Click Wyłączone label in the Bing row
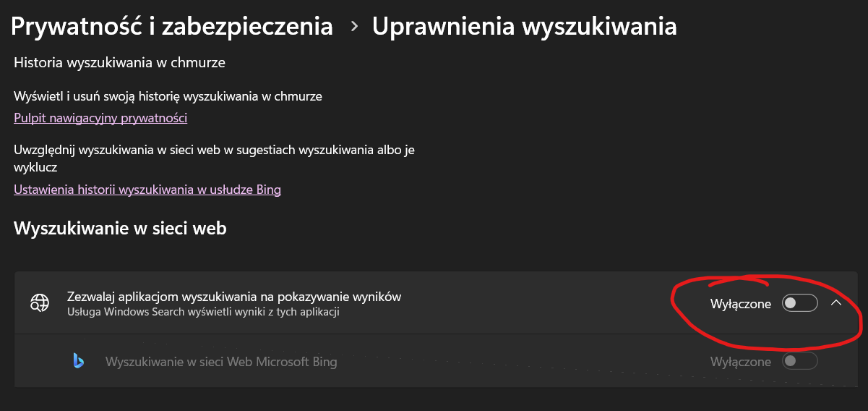Viewport: 868px width, 411px height. point(740,361)
